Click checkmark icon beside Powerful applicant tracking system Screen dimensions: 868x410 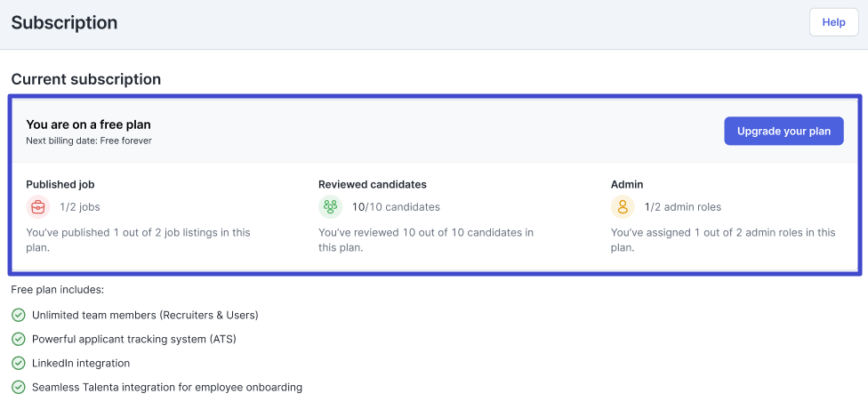(19, 339)
